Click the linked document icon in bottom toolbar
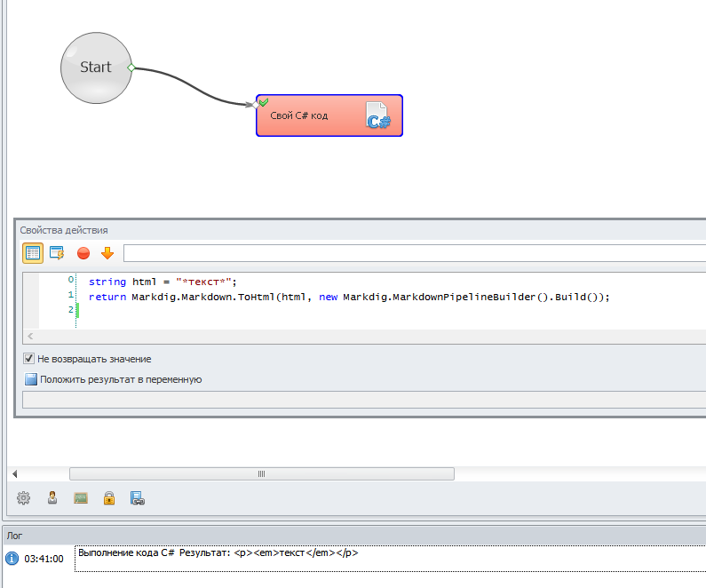The image size is (706, 588). 138,497
